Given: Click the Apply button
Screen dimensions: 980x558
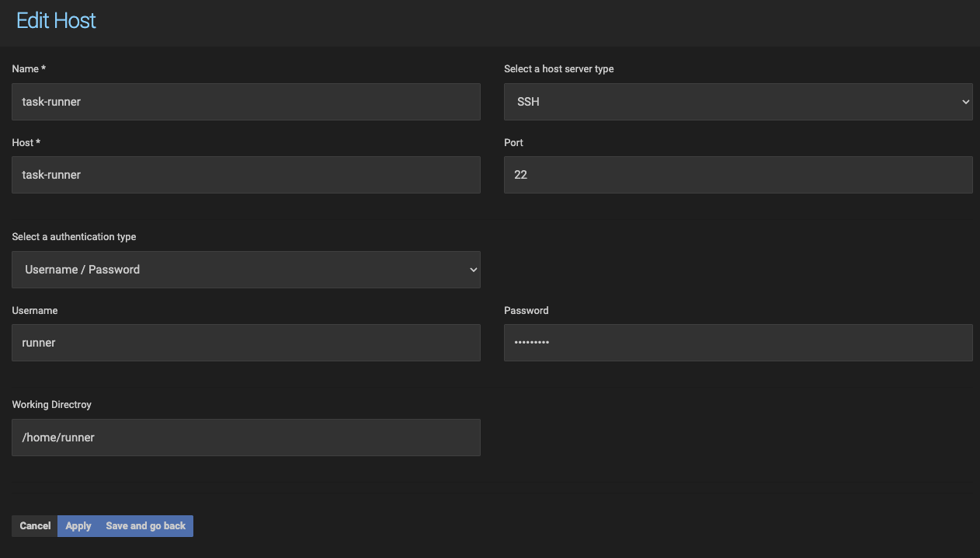Looking at the screenshot, I should (78, 525).
